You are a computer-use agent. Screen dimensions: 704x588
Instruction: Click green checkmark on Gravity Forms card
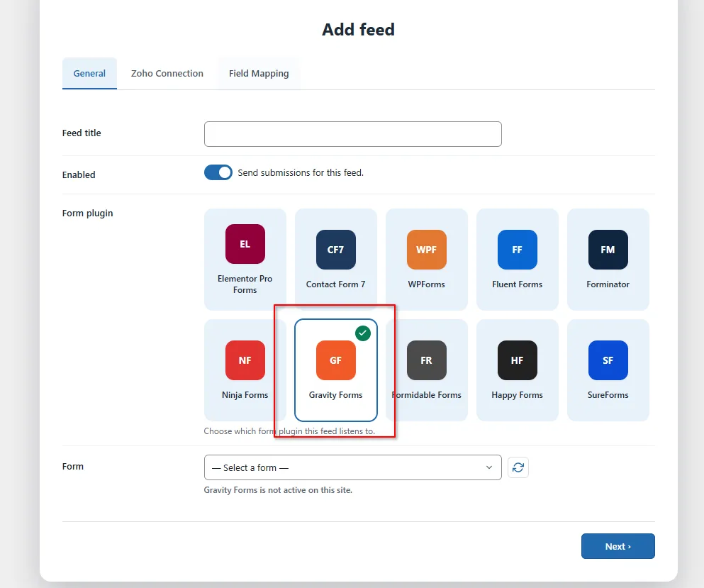(363, 333)
